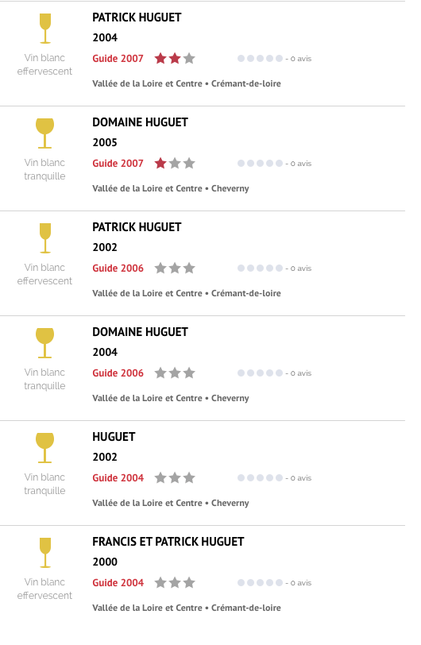
Task: Open the PATRICK HUGUET 2004 wine title
Action: click(137, 17)
